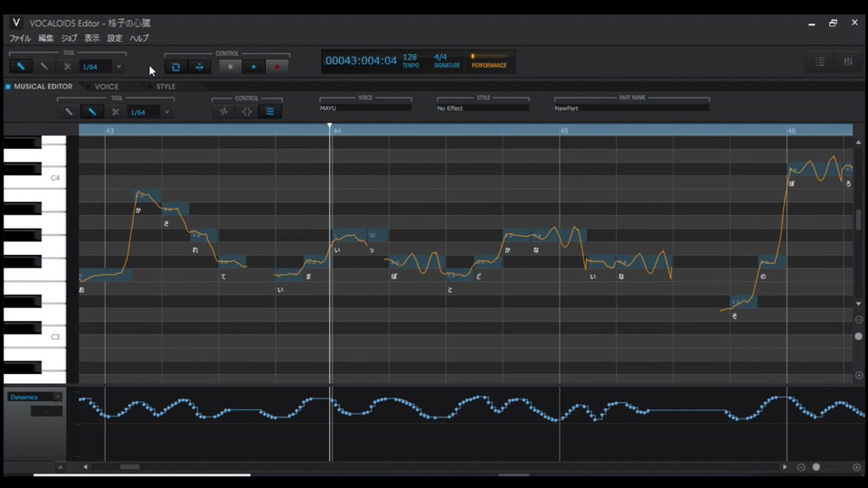This screenshot has width=868, height=488.
Task: Click horizontal zoom out minus icon
Action: pyautogui.click(x=800, y=467)
